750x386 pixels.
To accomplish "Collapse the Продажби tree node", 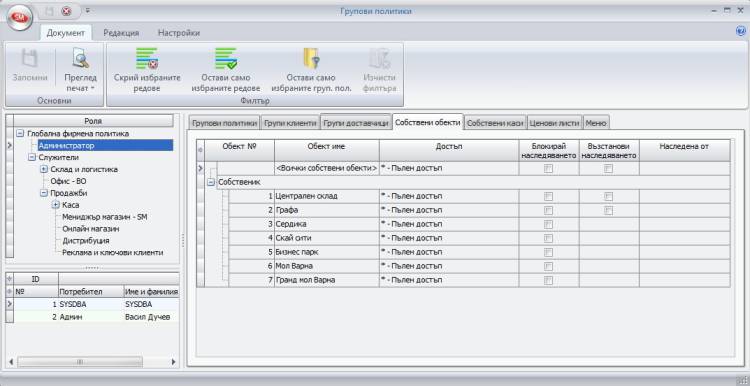I will (44, 193).
